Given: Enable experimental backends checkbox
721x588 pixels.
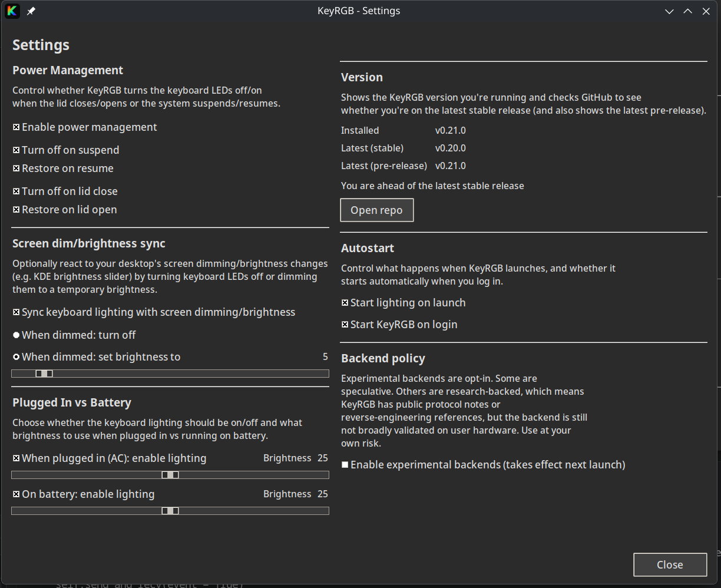Looking at the screenshot, I should (345, 465).
